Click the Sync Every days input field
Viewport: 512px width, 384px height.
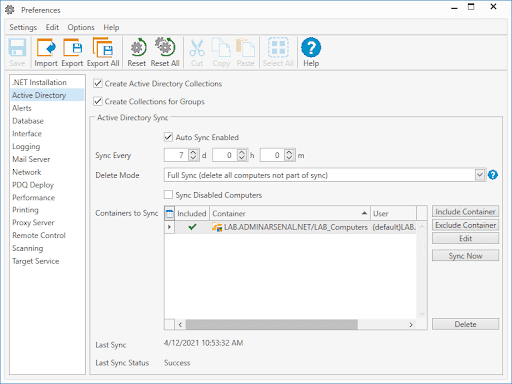coord(176,155)
